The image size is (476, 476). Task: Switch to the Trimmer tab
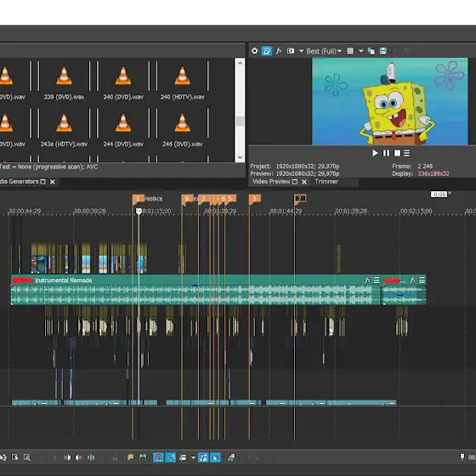pos(326,182)
